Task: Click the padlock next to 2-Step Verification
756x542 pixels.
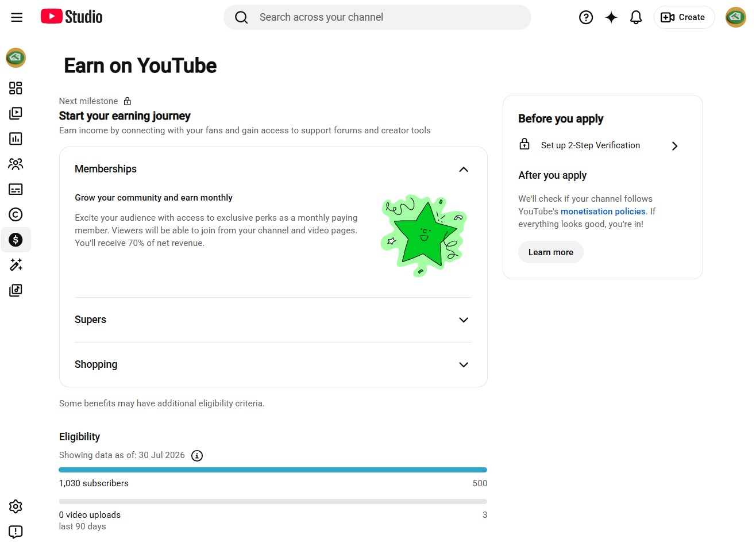Action: coord(524,144)
